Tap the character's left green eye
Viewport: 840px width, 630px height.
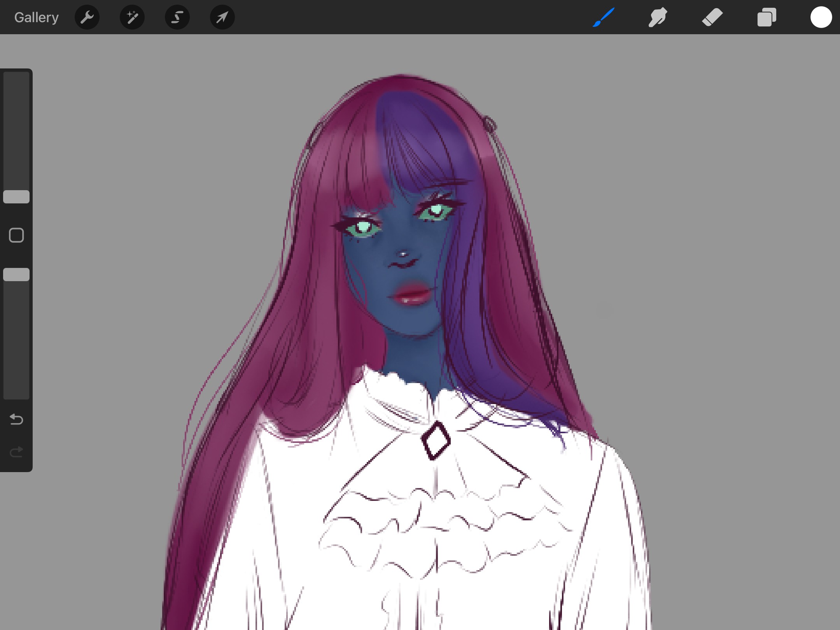(362, 228)
